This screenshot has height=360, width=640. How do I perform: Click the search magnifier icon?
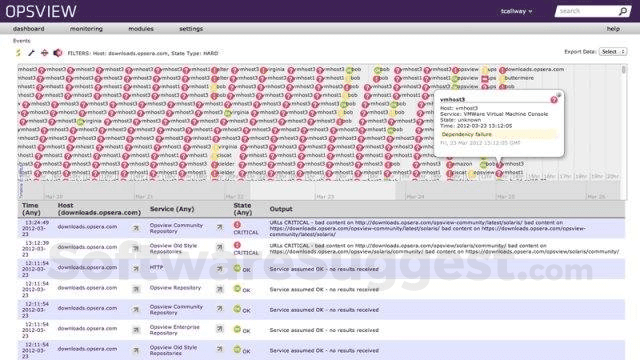[623, 11]
